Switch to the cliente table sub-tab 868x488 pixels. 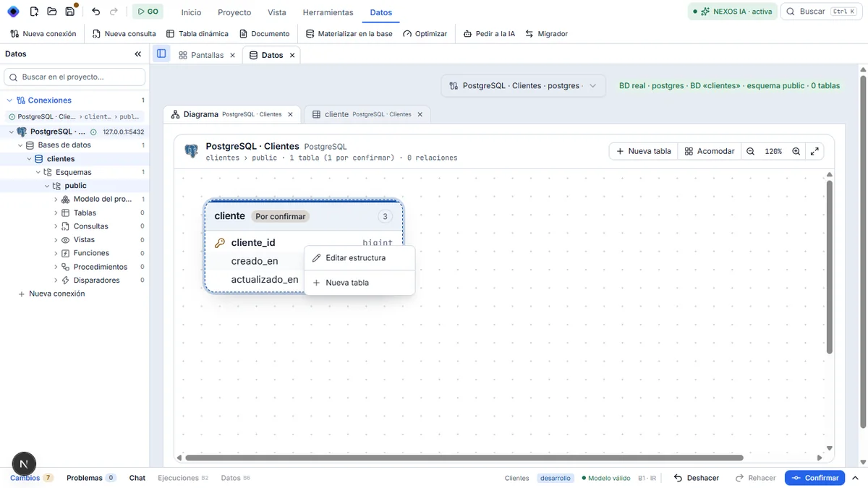pyautogui.click(x=362, y=114)
